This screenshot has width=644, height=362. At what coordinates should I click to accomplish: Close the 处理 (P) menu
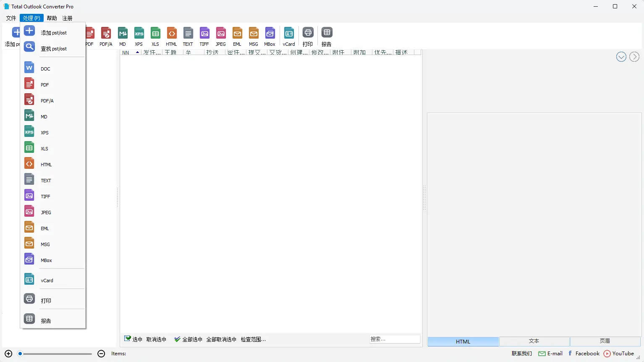pos(31,18)
